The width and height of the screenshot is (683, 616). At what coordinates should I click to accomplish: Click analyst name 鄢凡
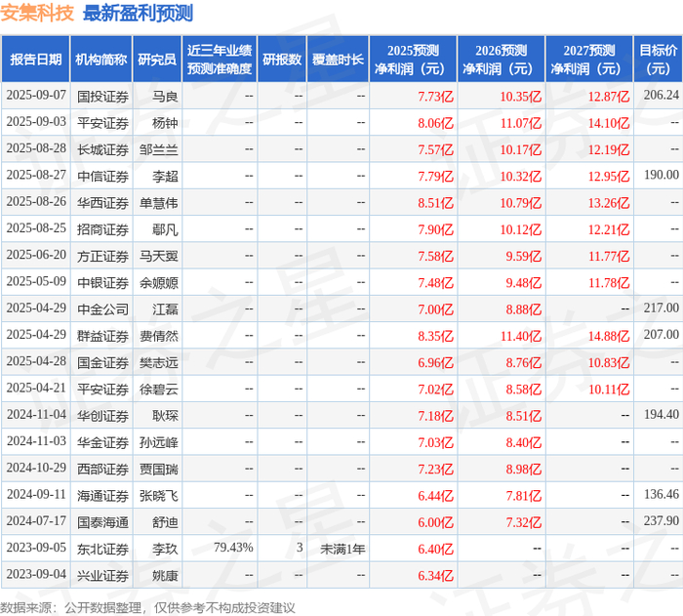coord(165,229)
